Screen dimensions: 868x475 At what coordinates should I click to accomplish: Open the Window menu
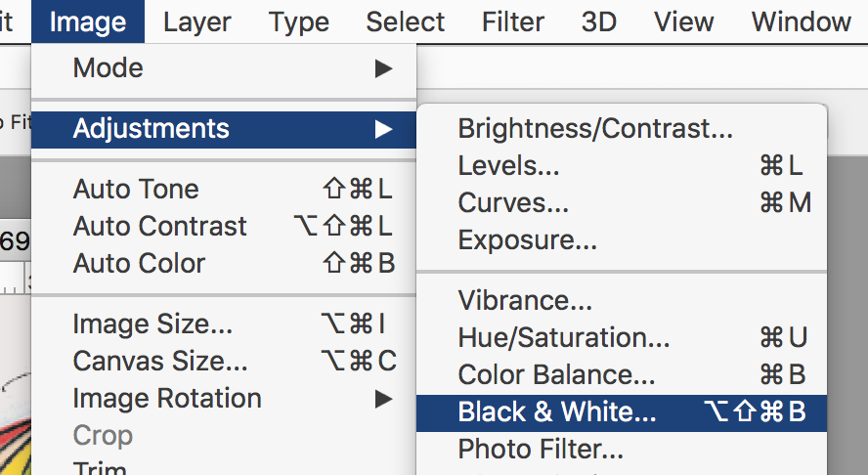[x=801, y=22]
